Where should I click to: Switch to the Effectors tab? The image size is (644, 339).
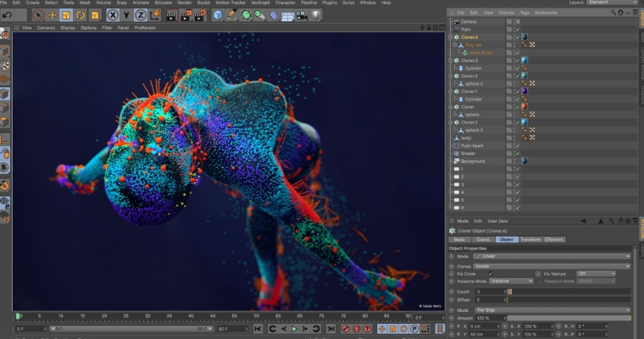coord(554,240)
